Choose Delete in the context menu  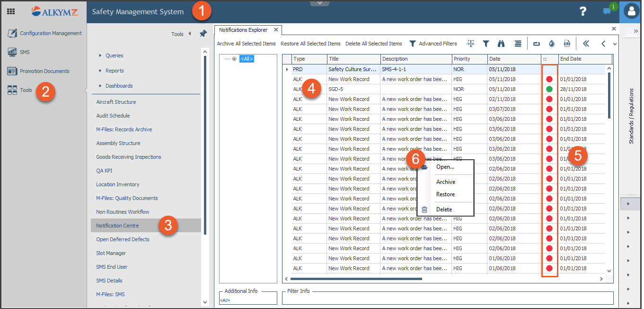point(444,209)
